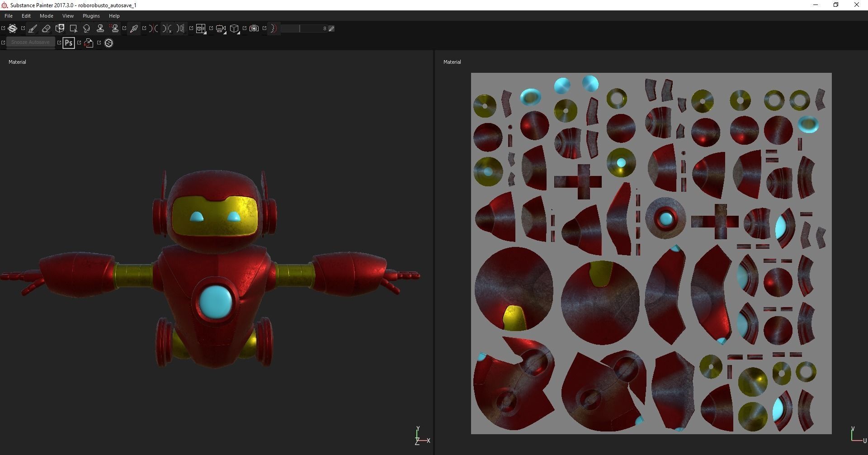Click the symmetry icon with the x mark
Image resolution: width=868 pixels, height=455 pixels.
click(167, 28)
